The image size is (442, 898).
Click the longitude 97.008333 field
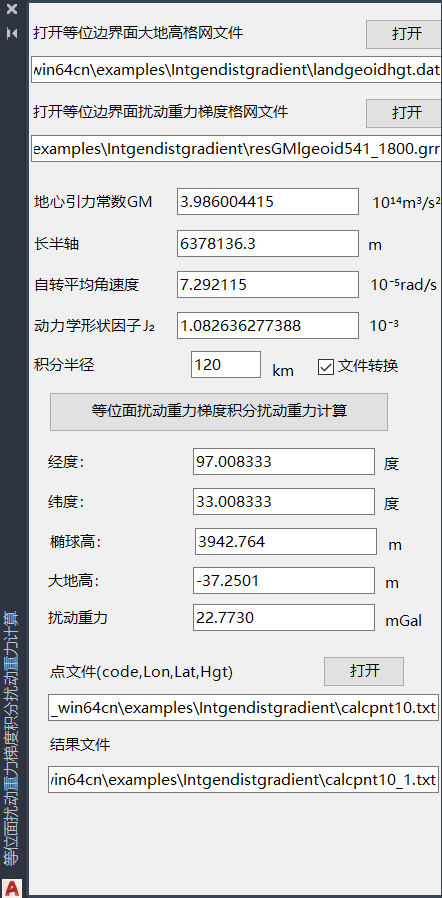click(x=283, y=462)
